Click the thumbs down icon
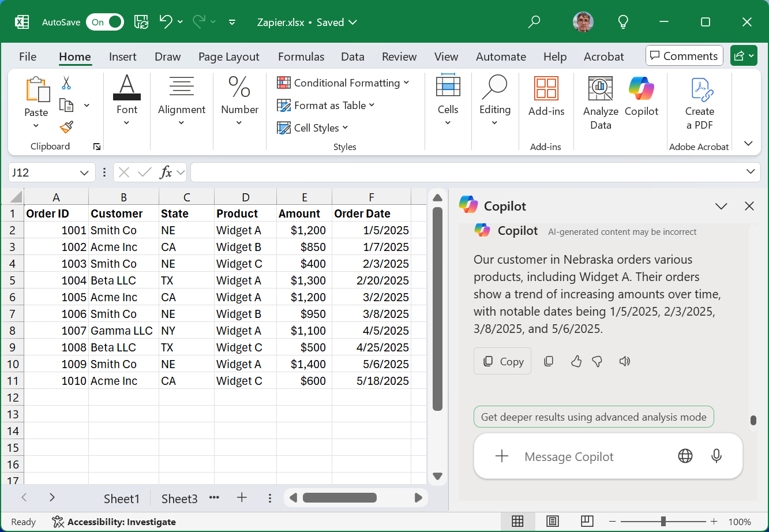This screenshot has width=769, height=532. click(x=598, y=361)
